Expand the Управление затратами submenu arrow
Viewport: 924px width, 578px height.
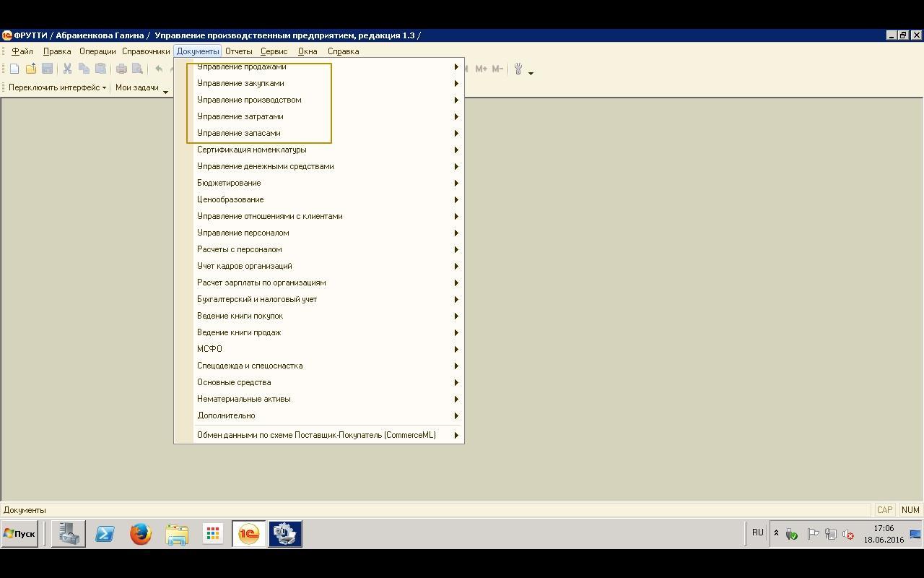[x=456, y=116]
